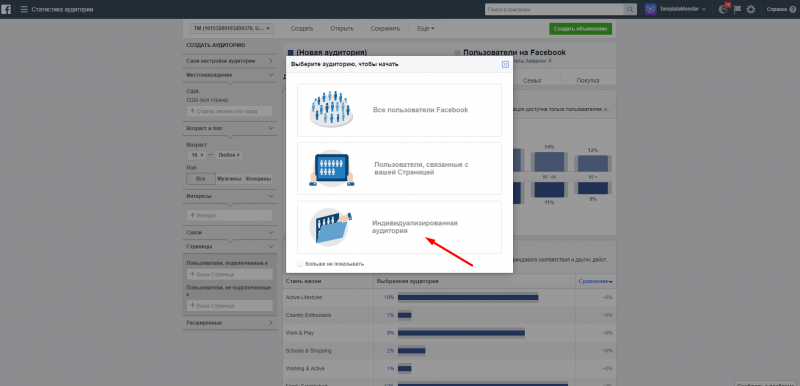Collapse the Возраст и пол section
The width and height of the screenshot is (800, 386).
click(230, 128)
